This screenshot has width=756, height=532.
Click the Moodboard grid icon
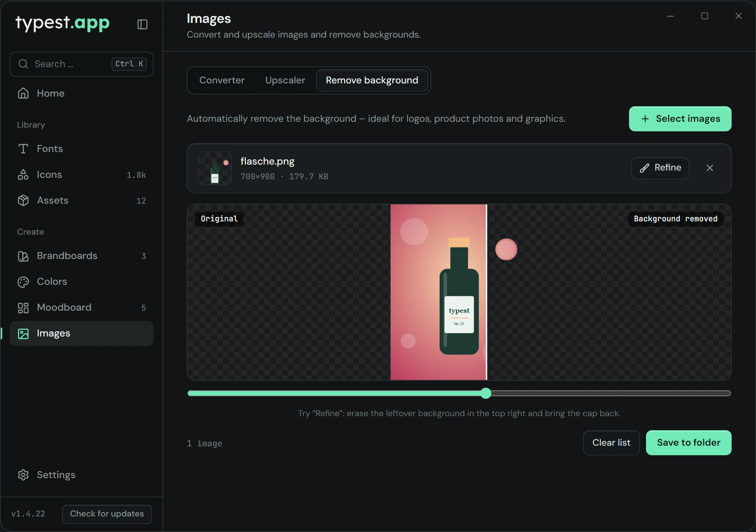[23, 308]
